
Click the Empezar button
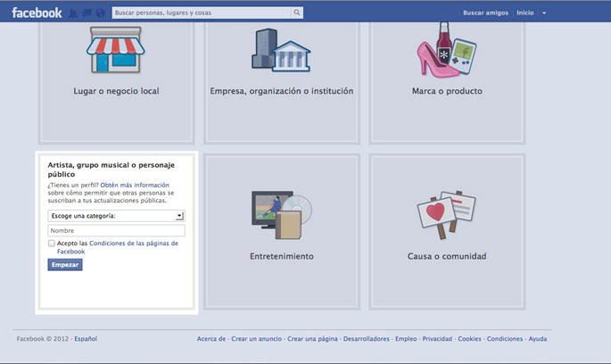[65, 265]
